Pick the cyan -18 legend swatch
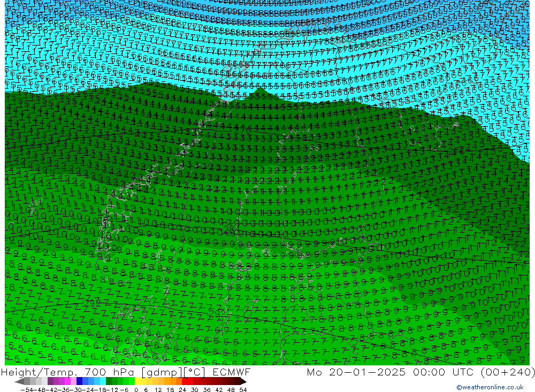This screenshot has width=535, height=392. [x=103, y=381]
